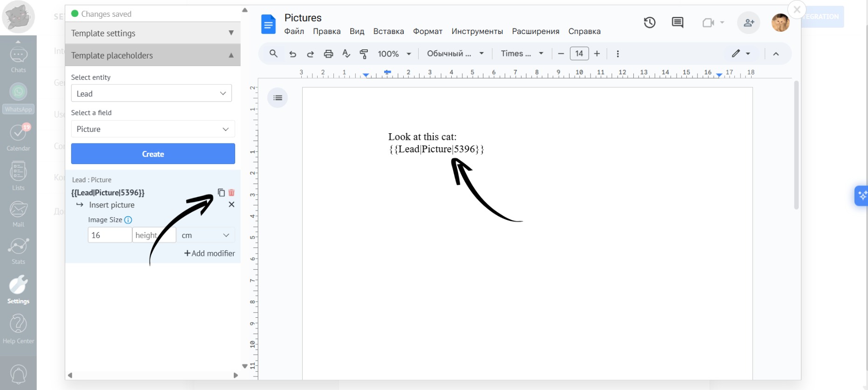Click the blue Create button
Image resolution: width=868 pixels, height=390 pixels.
[153, 154]
